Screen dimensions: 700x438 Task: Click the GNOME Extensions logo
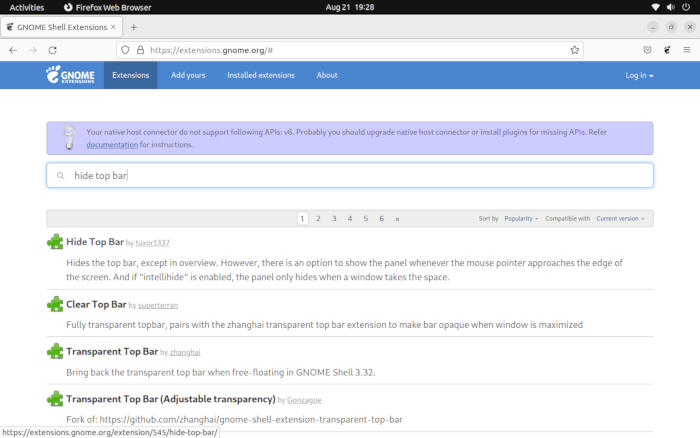click(70, 75)
